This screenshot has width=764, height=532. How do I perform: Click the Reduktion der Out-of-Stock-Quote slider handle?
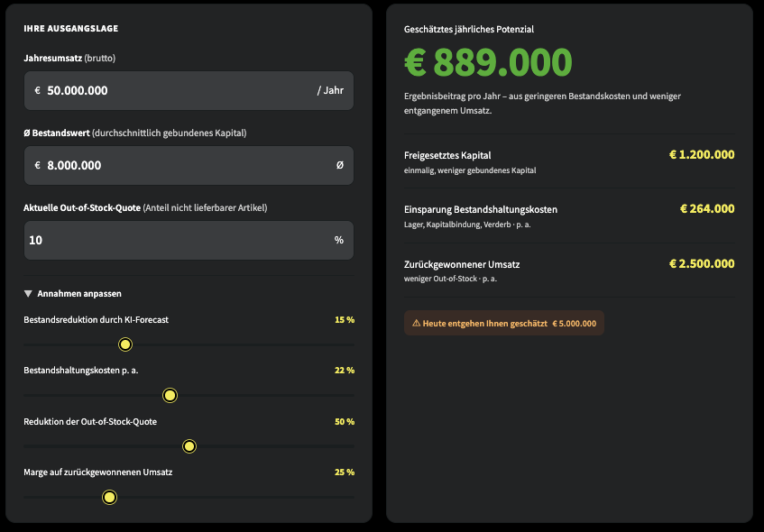pos(189,446)
